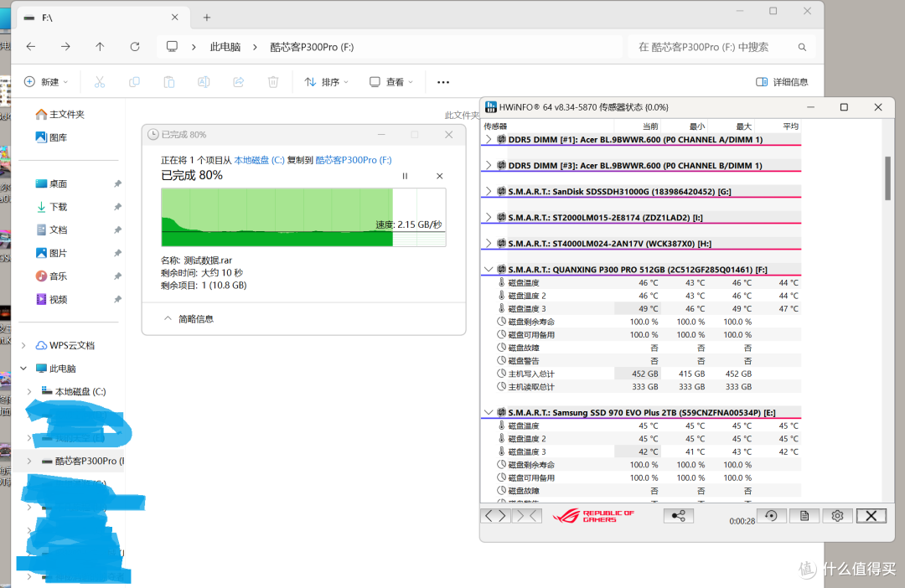Open HWiNFO sensor settings gear
This screenshot has width=905, height=588.
pyautogui.click(x=837, y=516)
